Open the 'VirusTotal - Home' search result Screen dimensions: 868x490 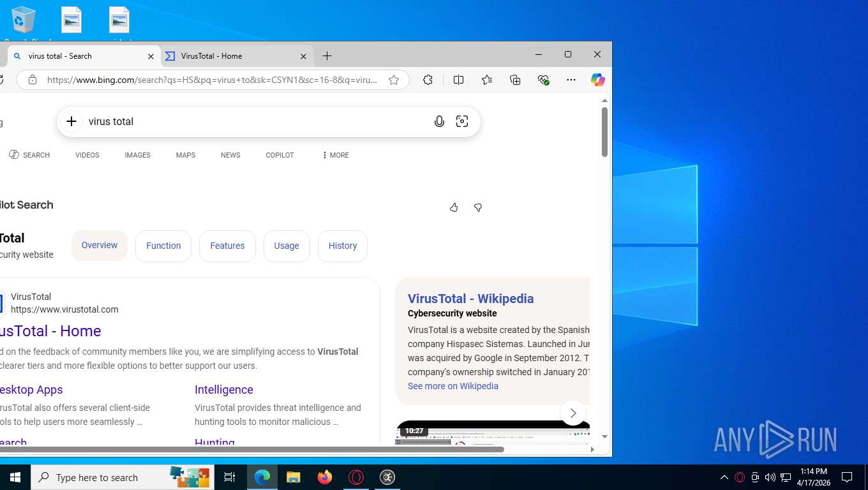50,331
